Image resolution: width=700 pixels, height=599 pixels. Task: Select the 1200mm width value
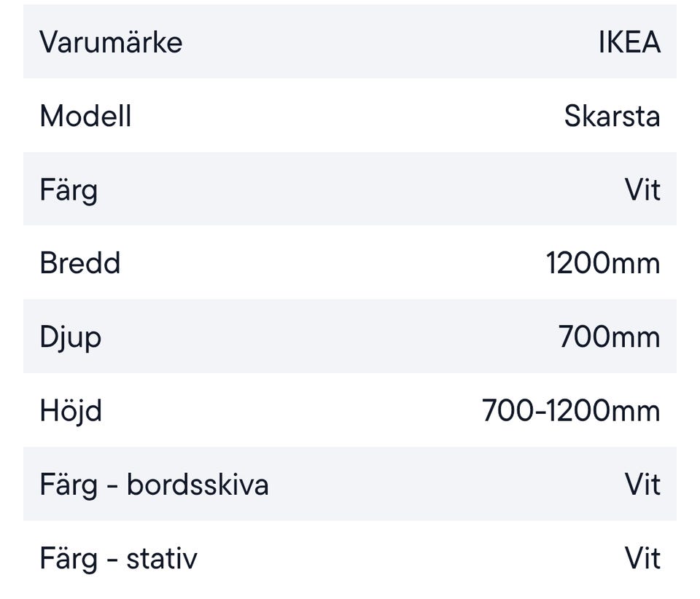tap(603, 263)
